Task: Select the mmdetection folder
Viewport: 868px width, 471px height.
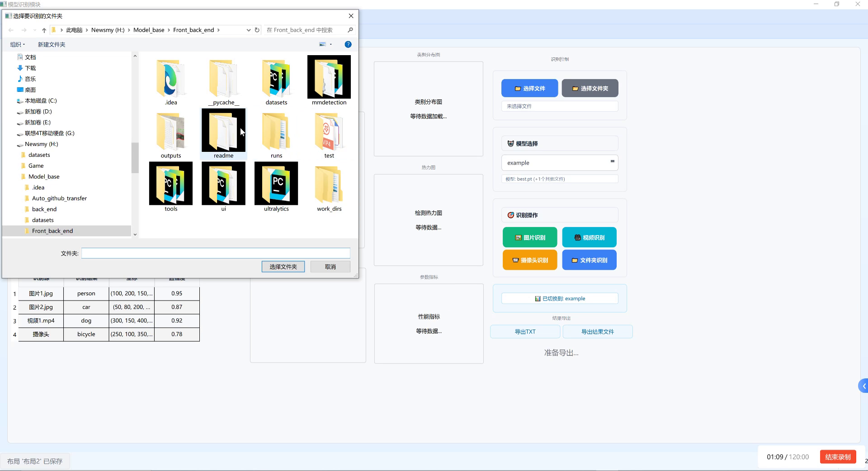Action: click(329, 80)
